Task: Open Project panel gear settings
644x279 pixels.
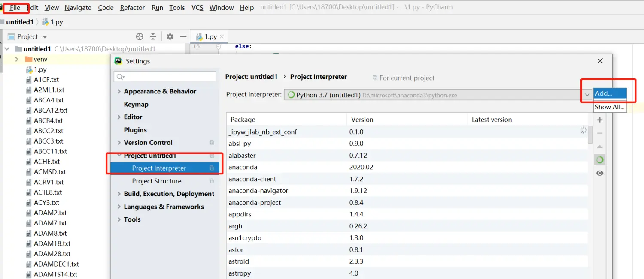Action: (x=170, y=36)
